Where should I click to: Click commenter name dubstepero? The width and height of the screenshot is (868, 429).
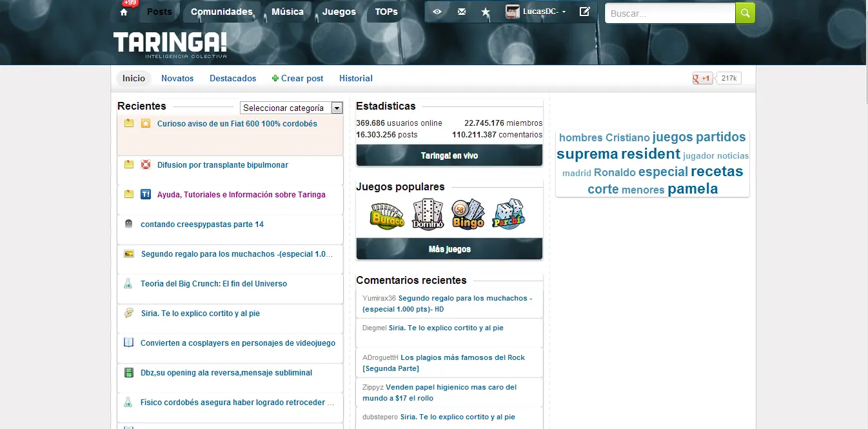(380, 417)
